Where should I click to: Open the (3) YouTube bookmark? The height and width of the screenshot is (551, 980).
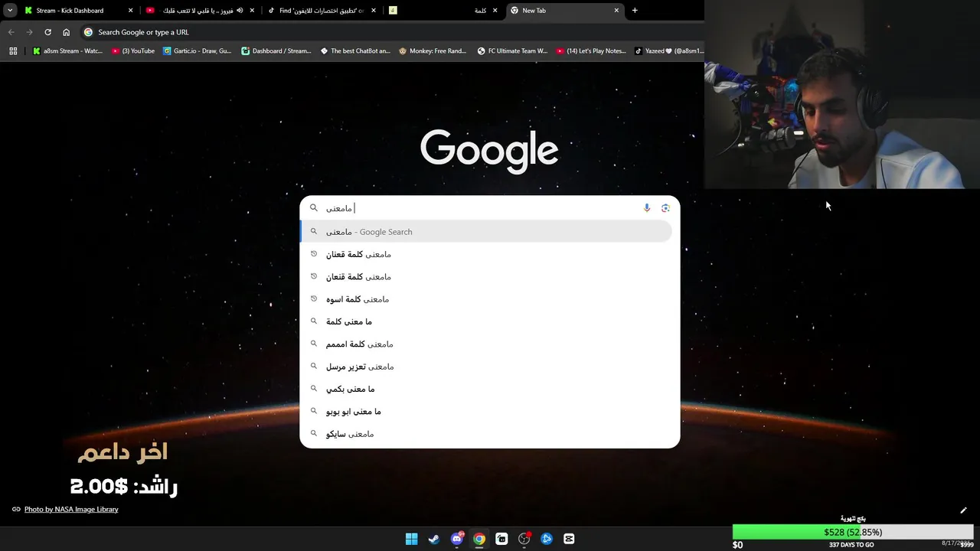point(133,51)
